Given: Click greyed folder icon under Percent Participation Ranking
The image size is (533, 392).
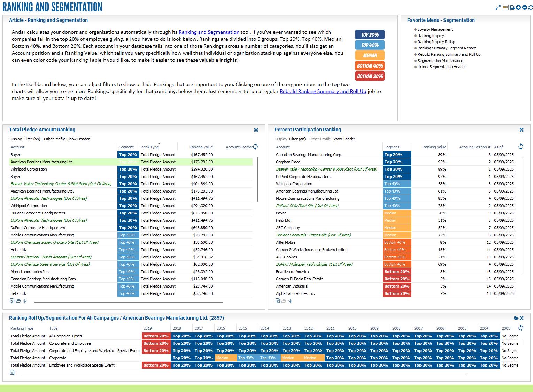Looking at the screenshot, I should point(284,301).
